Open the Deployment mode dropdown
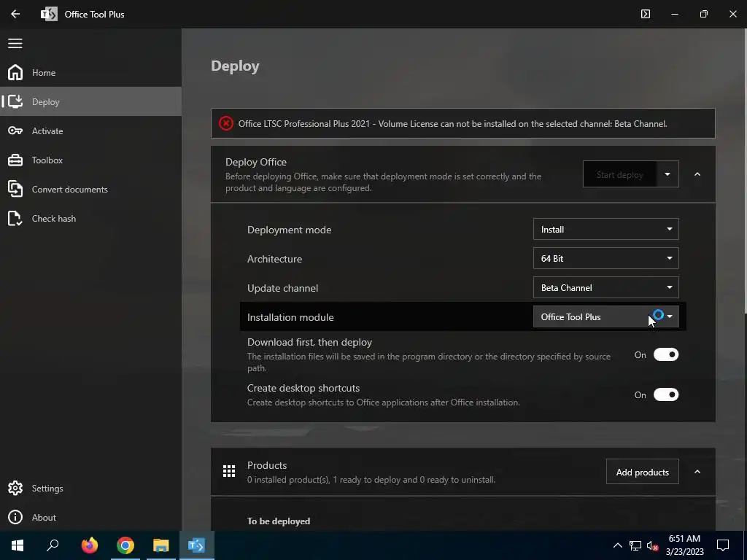The width and height of the screenshot is (747, 560). pos(605,230)
